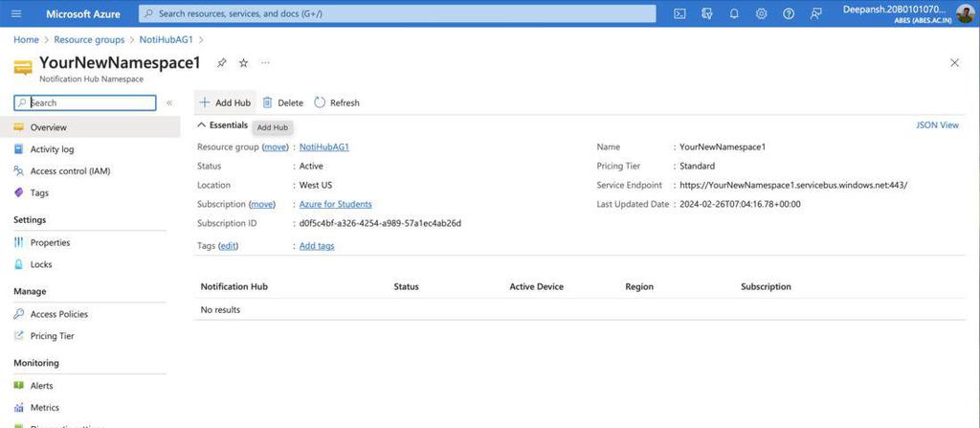
Task: Click the user account avatar
Action: (965, 13)
